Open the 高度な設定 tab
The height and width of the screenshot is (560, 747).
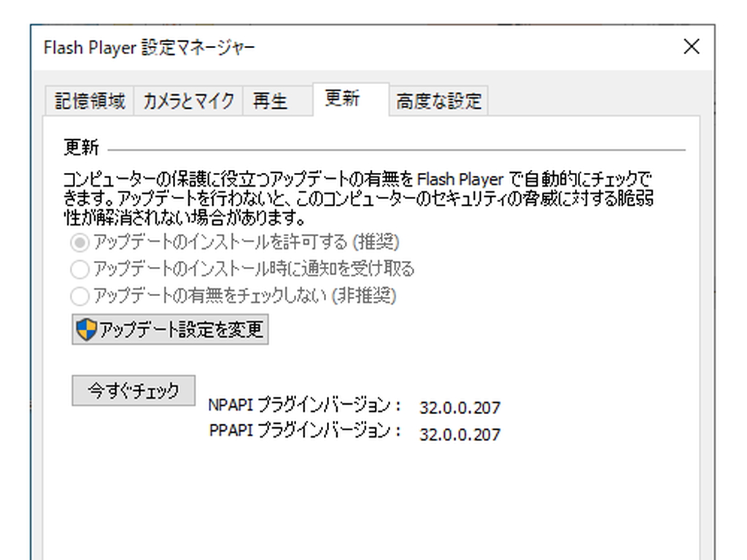pyautogui.click(x=438, y=101)
